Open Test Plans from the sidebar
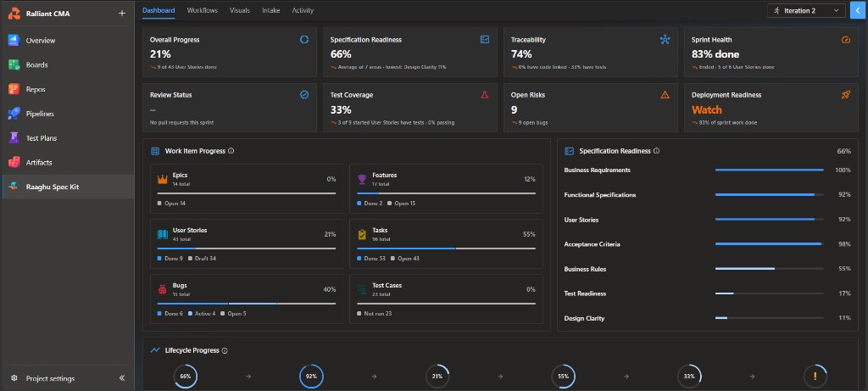This screenshot has width=868, height=391. click(67, 138)
